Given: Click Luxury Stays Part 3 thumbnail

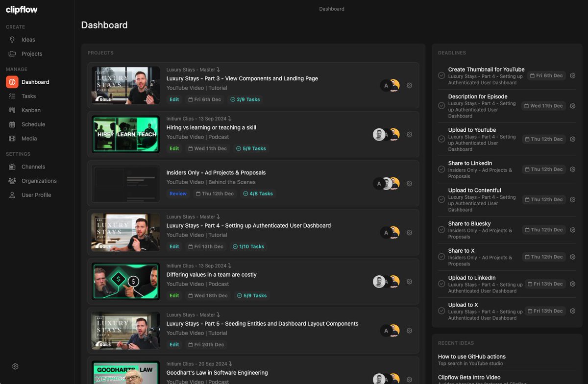Looking at the screenshot, I should point(125,85).
